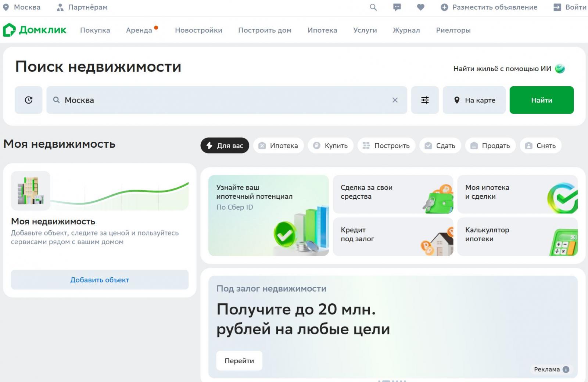588x382 pixels.
Task: Select the Сдать chip
Action: 440,145
